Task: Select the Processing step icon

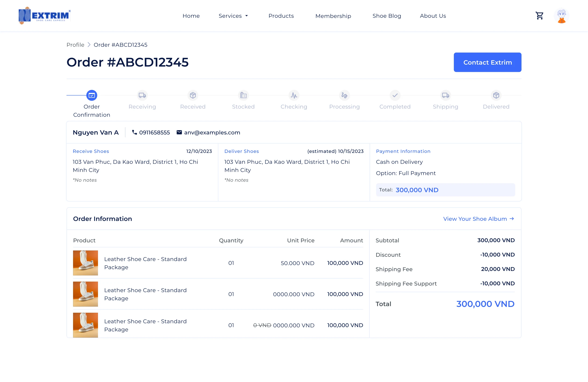Action: tap(344, 95)
